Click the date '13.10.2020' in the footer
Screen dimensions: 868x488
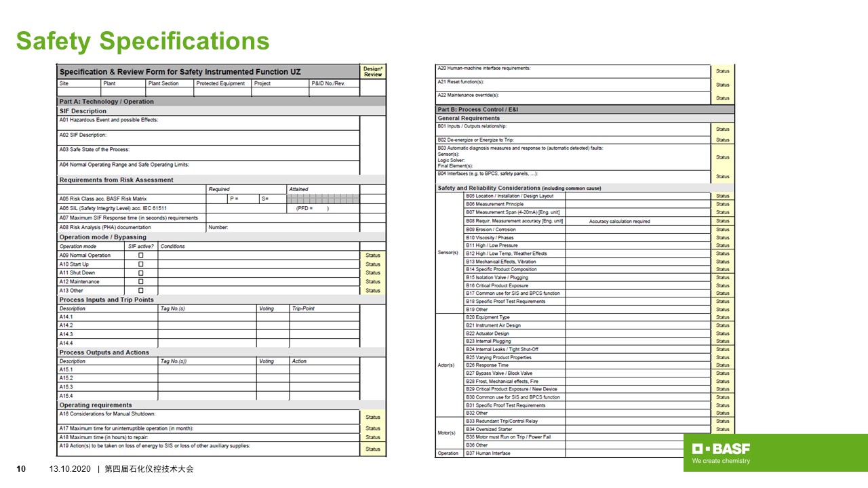[x=71, y=469]
